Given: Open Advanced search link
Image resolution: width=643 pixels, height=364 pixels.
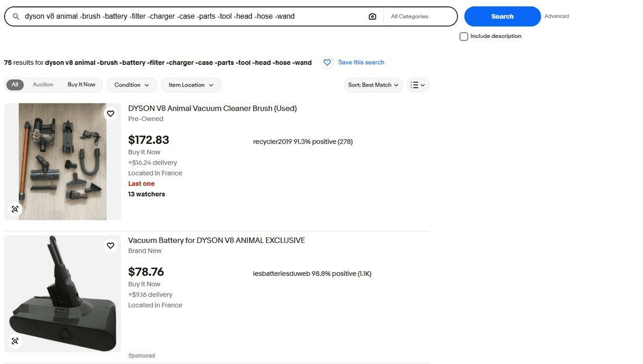Looking at the screenshot, I should 556,16.
